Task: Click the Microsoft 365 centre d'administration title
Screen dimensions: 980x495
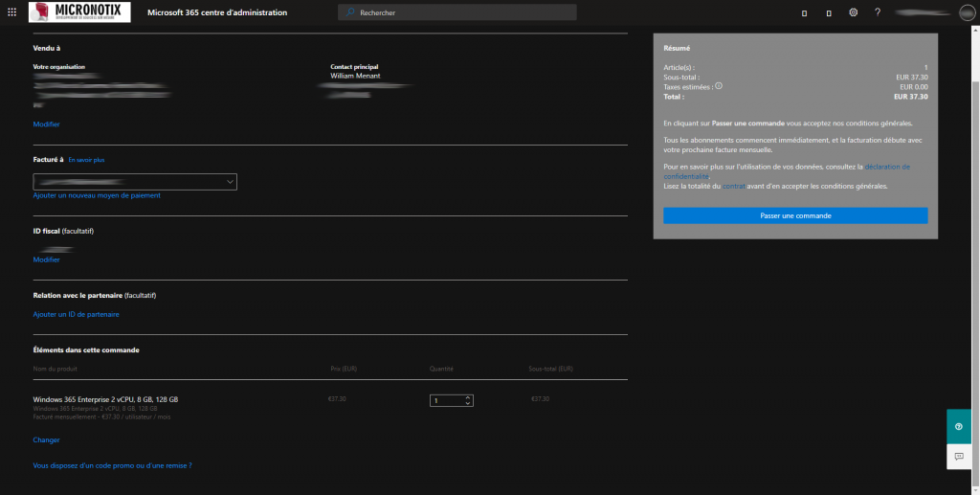Action: (217, 12)
